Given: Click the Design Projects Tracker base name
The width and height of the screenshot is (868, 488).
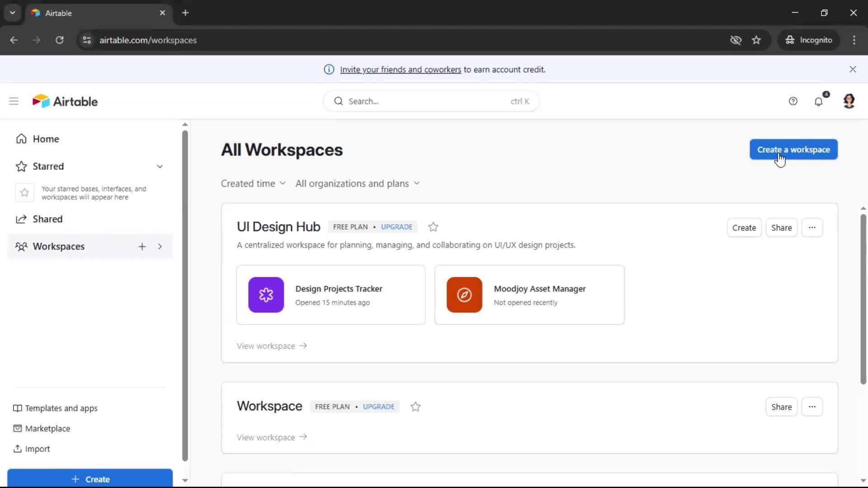Looking at the screenshot, I should tap(339, 289).
